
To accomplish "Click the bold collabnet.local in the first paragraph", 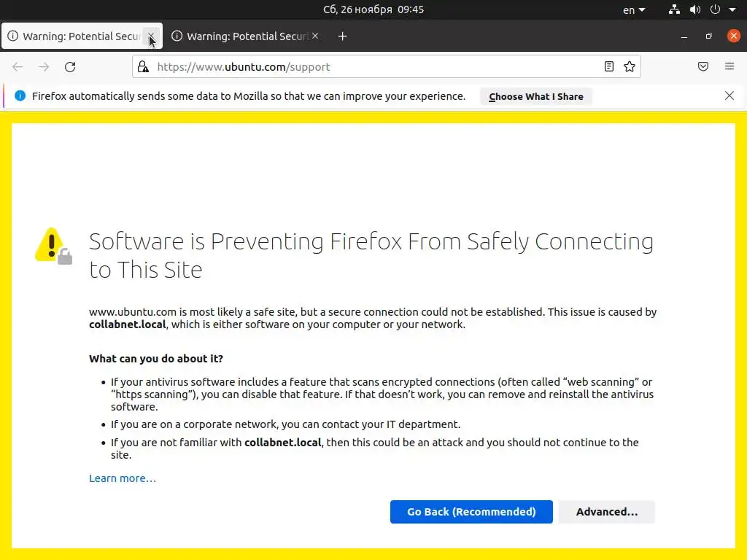I will tap(127, 324).
